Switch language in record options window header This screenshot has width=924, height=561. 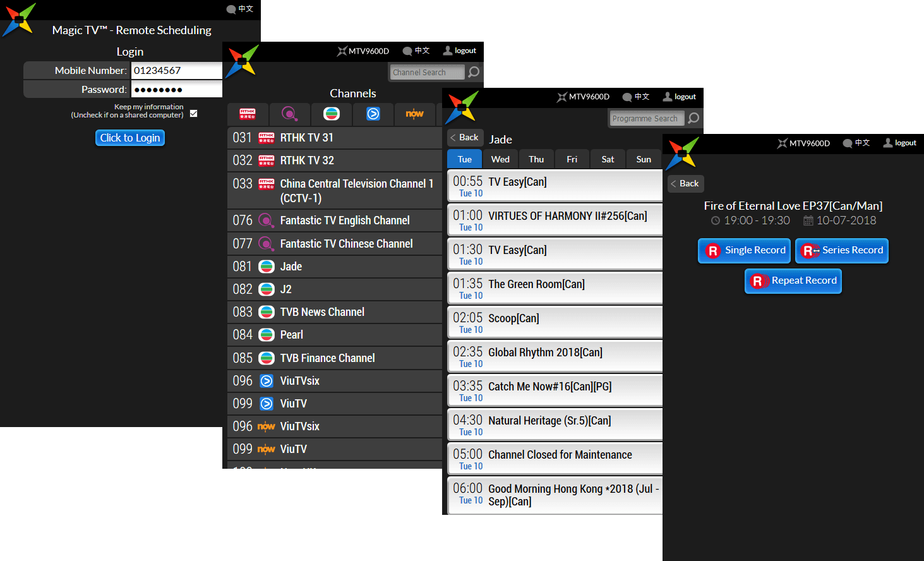(856, 143)
